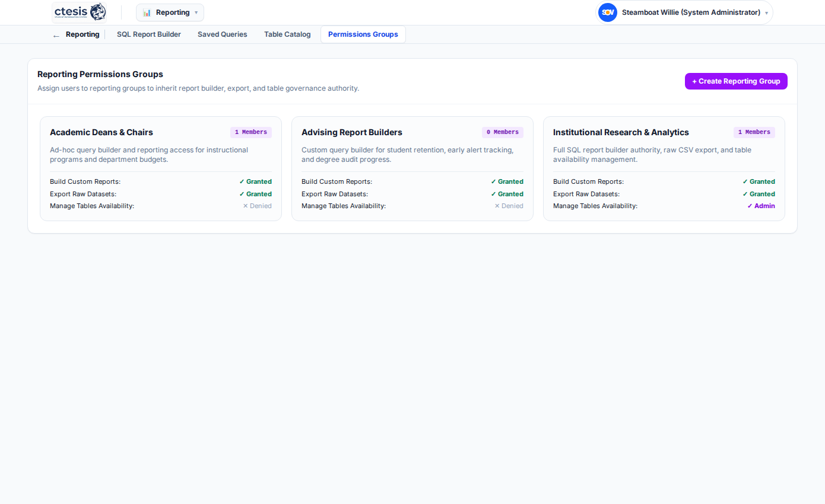
Task: Expand the Steamboat Willie user menu arrow
Action: (x=766, y=13)
